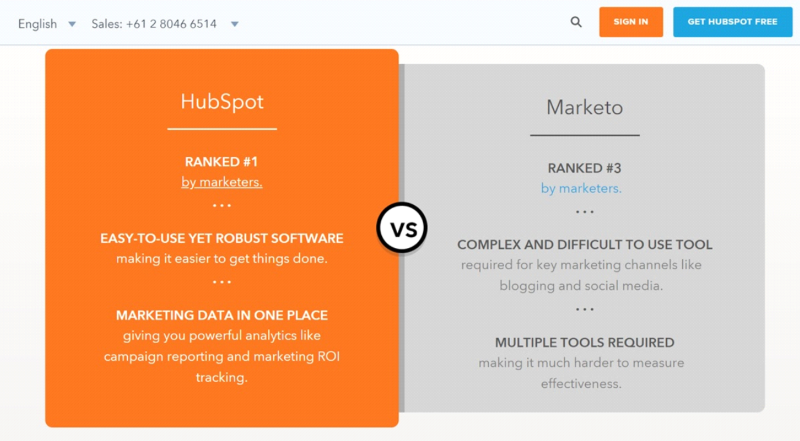Open the blue 'by marketers.' link under Marketo

click(581, 188)
